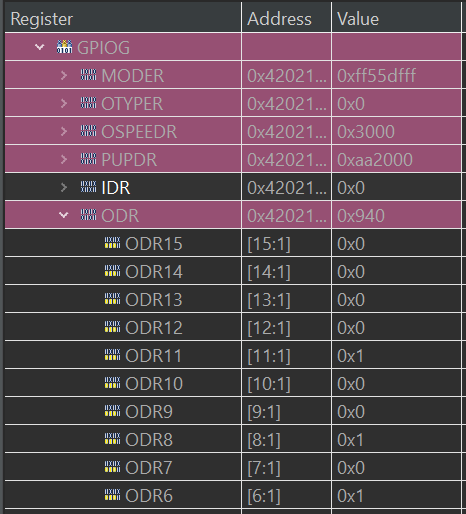The height and width of the screenshot is (514, 466).
Task: Click the MODER value 0xff55dfff cell
Action: click(396, 75)
